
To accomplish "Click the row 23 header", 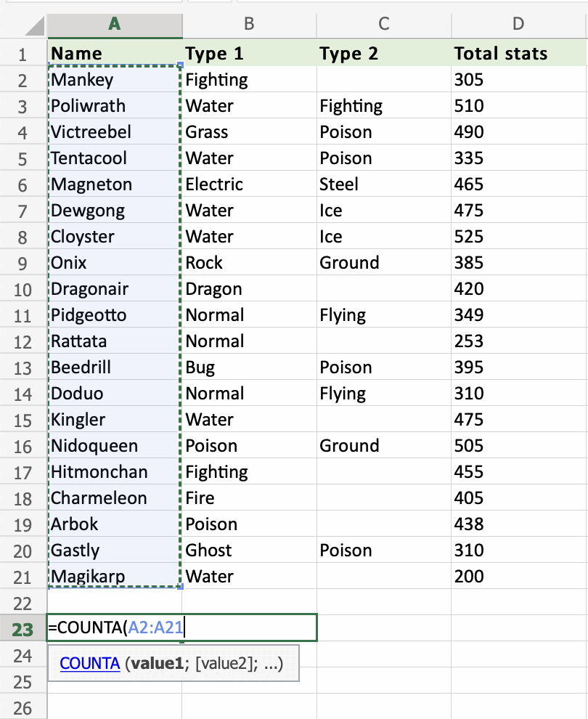I will tap(23, 629).
